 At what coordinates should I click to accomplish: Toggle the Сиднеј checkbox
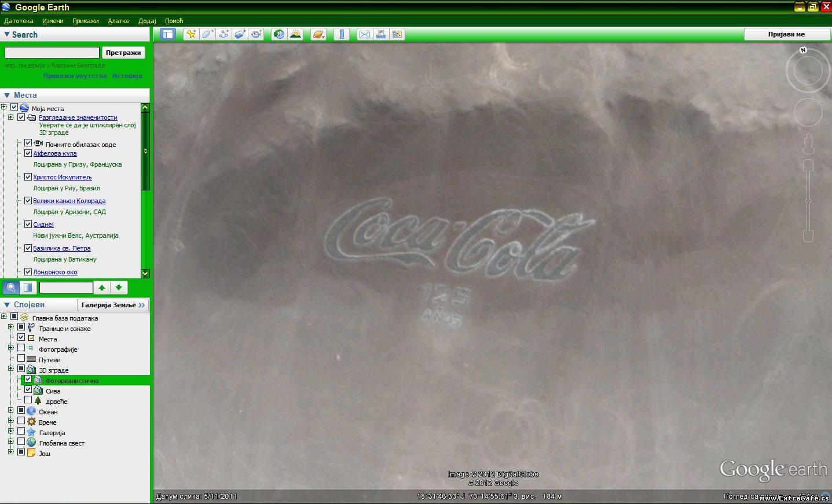click(28, 225)
